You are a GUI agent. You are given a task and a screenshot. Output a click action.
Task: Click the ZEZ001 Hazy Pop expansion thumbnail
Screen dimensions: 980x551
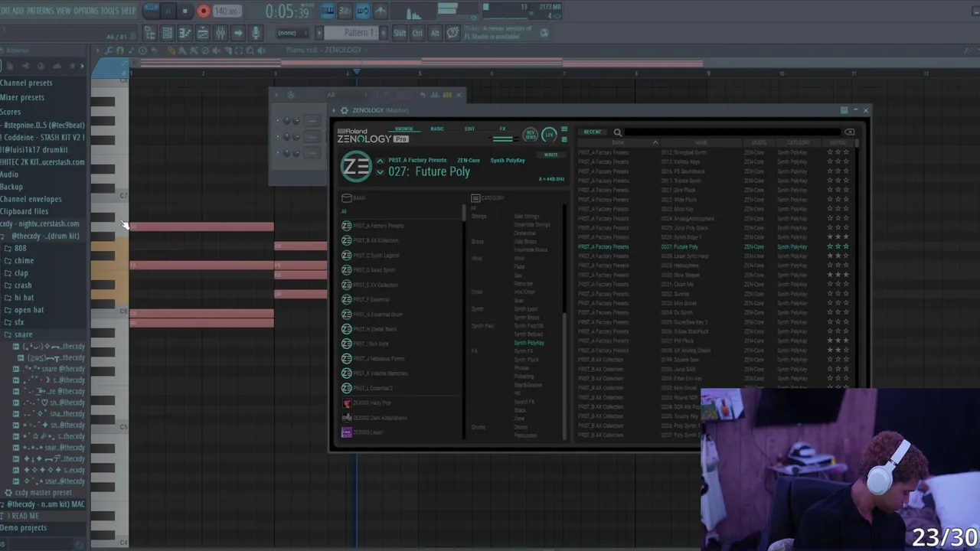(347, 403)
